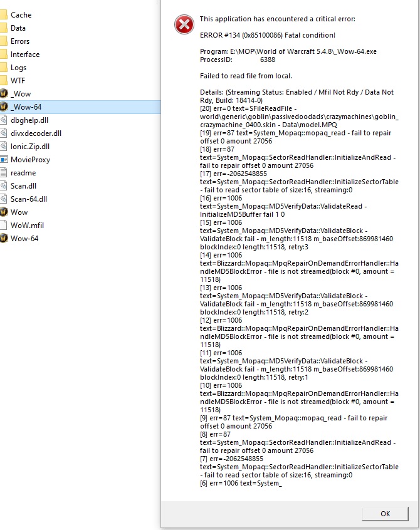Image resolution: width=420 pixels, height=530 pixels.
Task: Select the Errors folder icon
Action: coord(3,41)
